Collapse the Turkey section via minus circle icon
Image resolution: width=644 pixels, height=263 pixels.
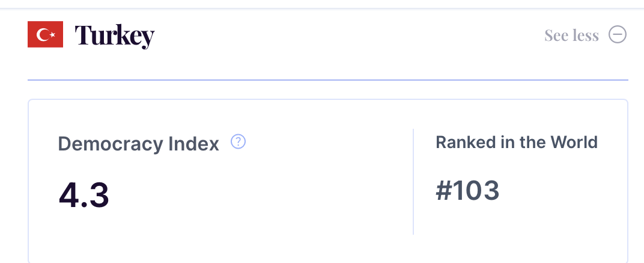point(618,34)
